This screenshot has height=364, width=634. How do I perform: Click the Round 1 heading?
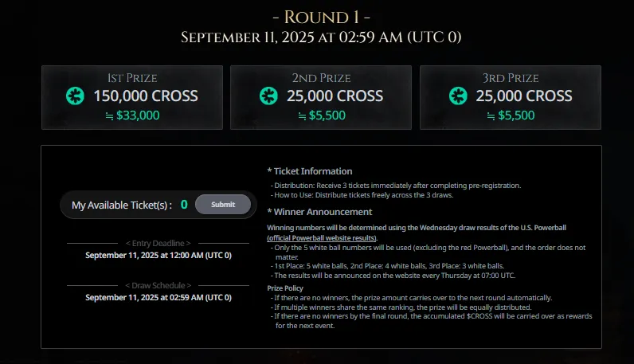320,17
